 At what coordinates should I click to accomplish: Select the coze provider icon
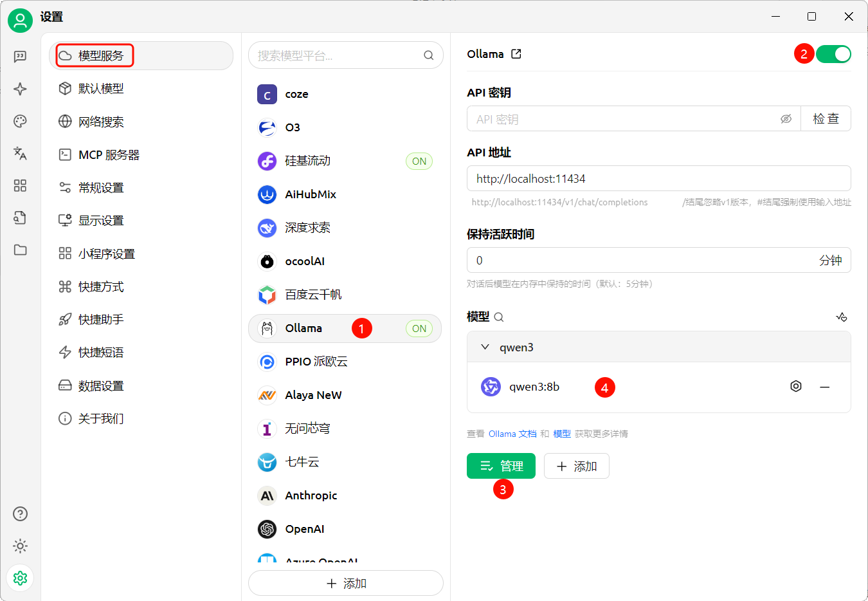[267, 94]
